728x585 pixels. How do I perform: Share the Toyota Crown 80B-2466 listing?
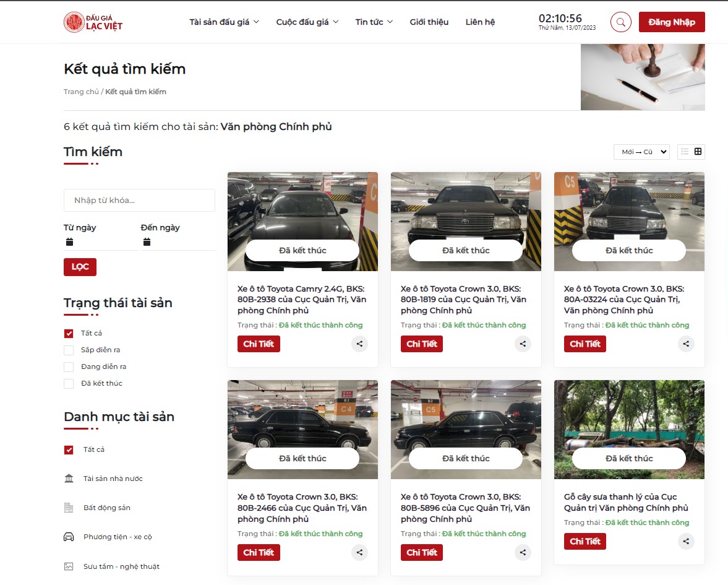tap(359, 552)
